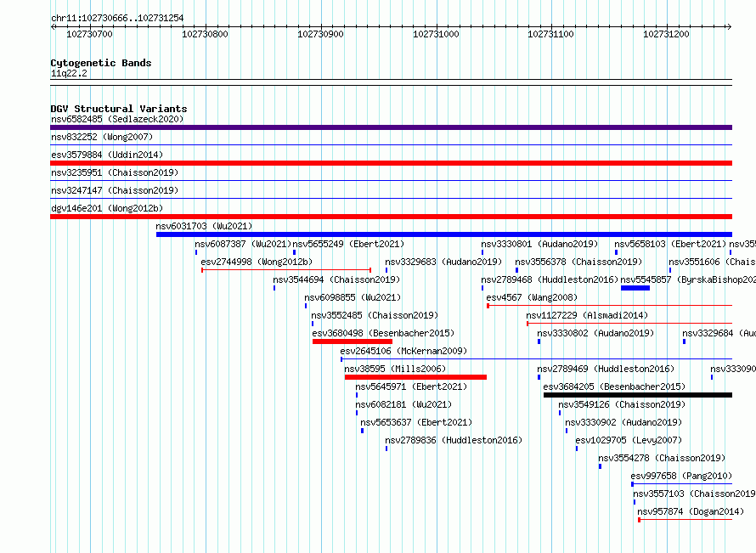Open the nsv3330801 (Audano2019) label
Viewport: 756px width, 553px height.
click(x=539, y=244)
